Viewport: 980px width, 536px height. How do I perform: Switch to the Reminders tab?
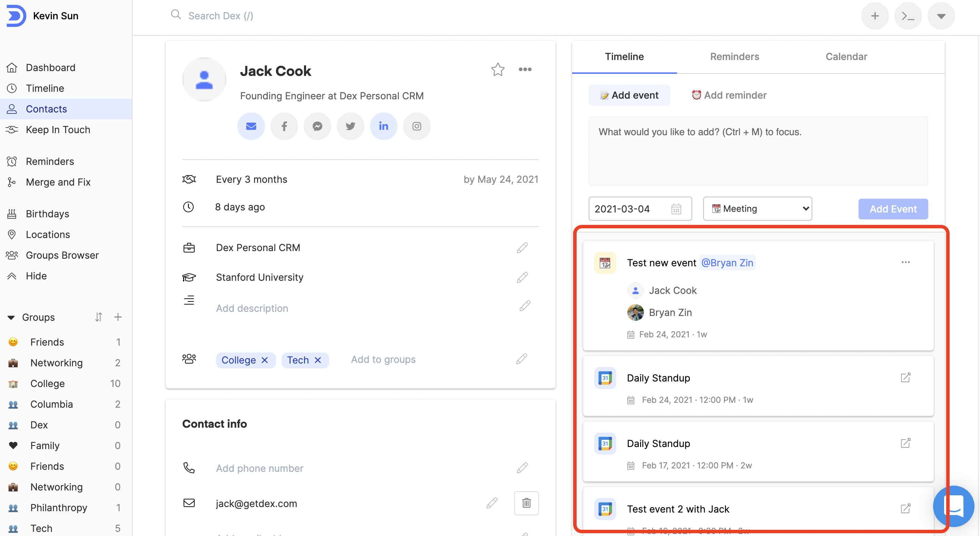(734, 57)
